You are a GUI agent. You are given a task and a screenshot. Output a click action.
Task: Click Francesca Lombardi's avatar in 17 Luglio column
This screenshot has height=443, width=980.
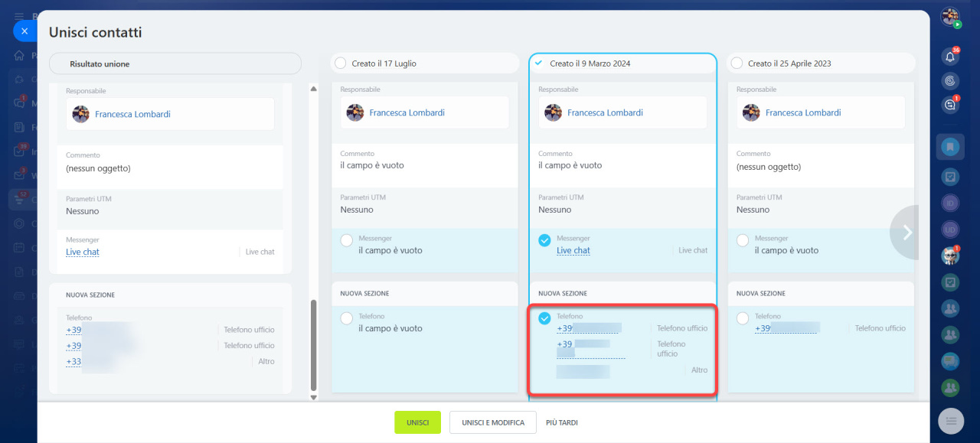[x=354, y=112]
